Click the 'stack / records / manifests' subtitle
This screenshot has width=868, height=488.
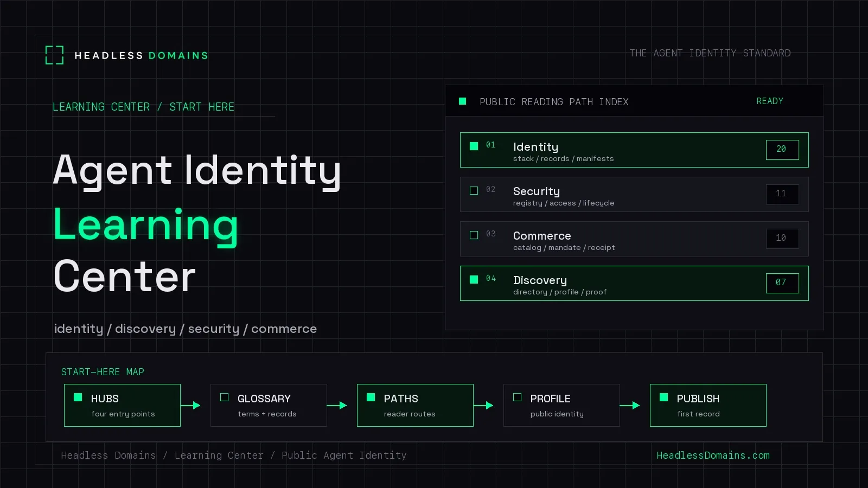pos(563,159)
